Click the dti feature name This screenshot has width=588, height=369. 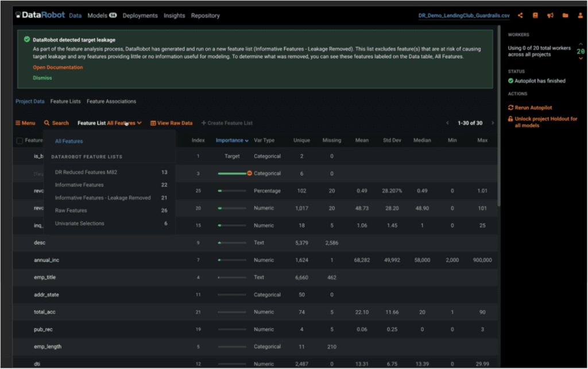tap(37, 364)
